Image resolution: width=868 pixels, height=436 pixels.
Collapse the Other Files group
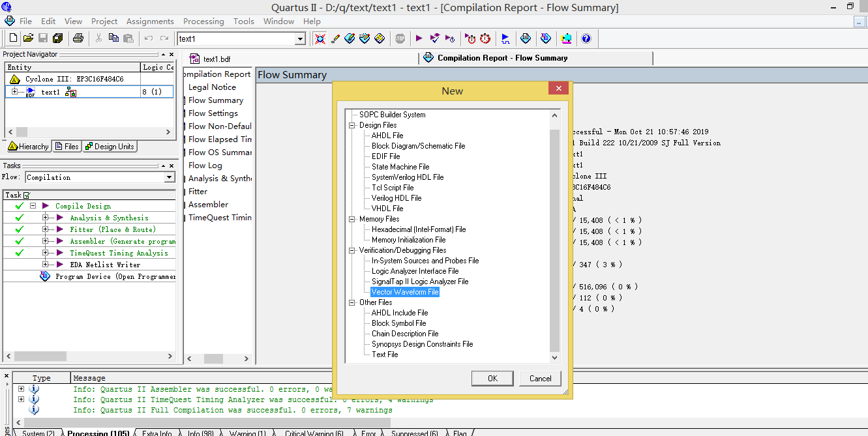click(x=352, y=302)
